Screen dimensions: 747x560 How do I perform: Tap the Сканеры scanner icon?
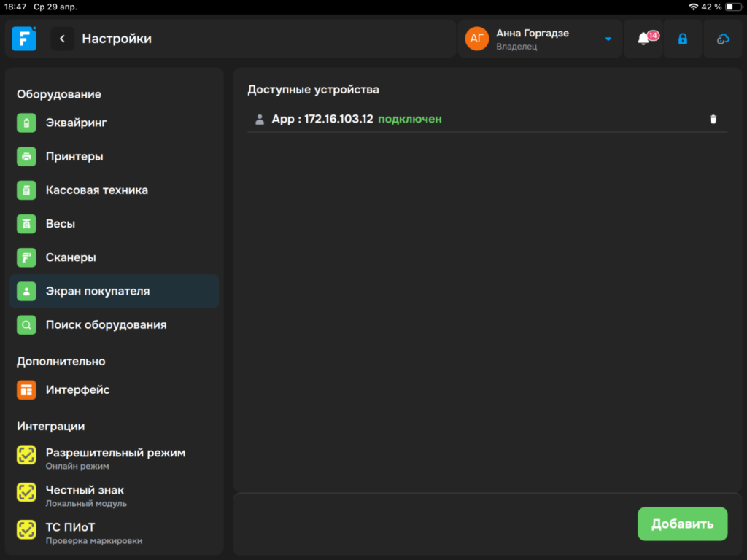pos(27,257)
